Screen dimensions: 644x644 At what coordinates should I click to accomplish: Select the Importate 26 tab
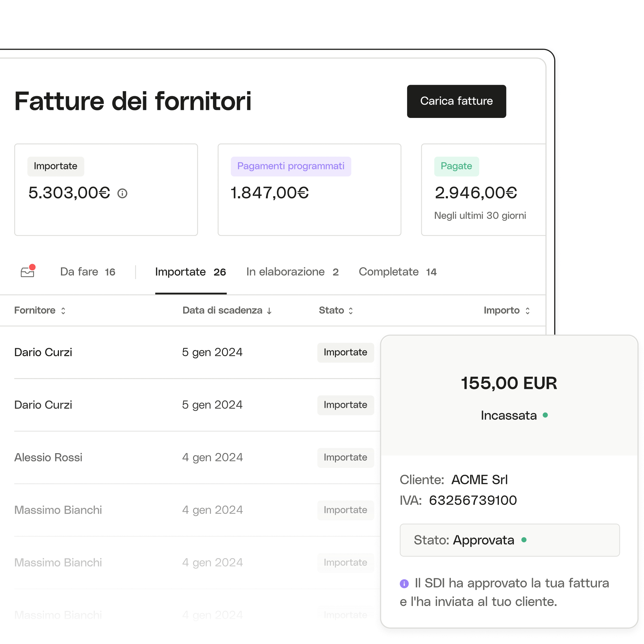click(191, 272)
